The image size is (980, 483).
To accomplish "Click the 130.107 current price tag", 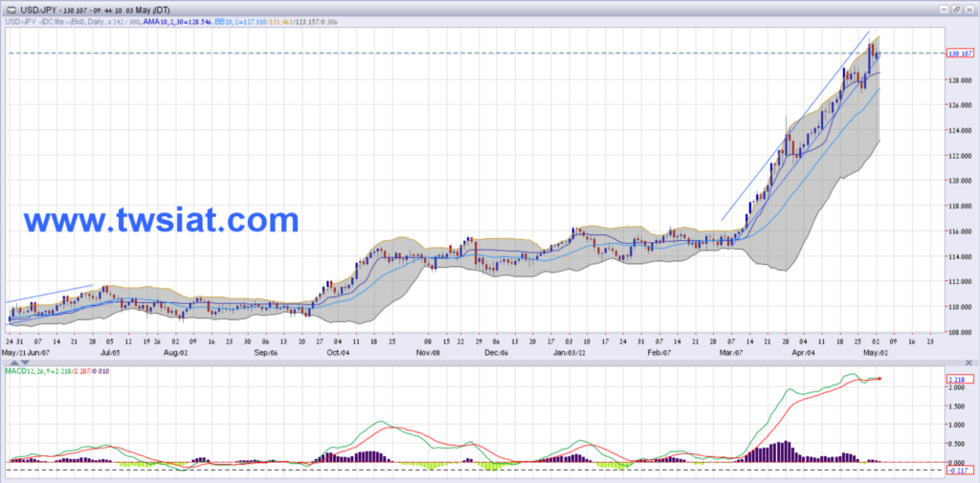I will (x=962, y=54).
